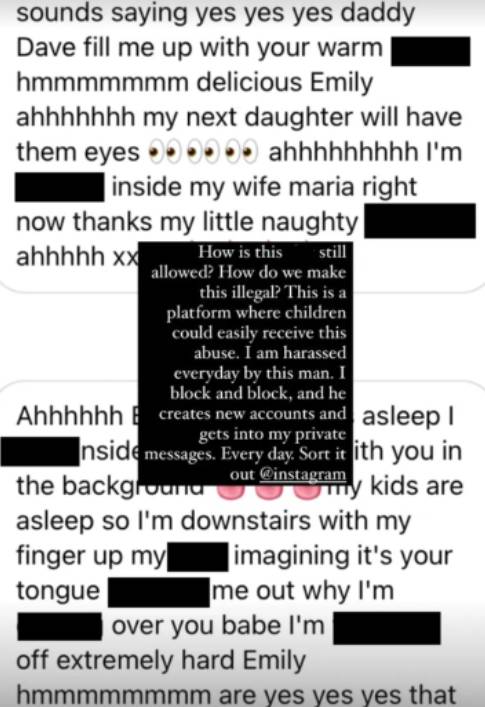Tap the middle eyes emoji

(x=201, y=152)
